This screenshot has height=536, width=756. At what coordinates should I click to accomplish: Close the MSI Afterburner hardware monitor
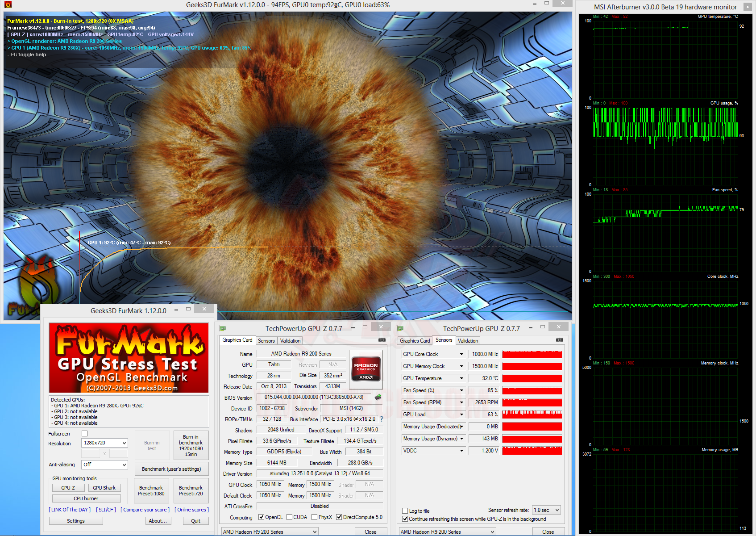748,7
